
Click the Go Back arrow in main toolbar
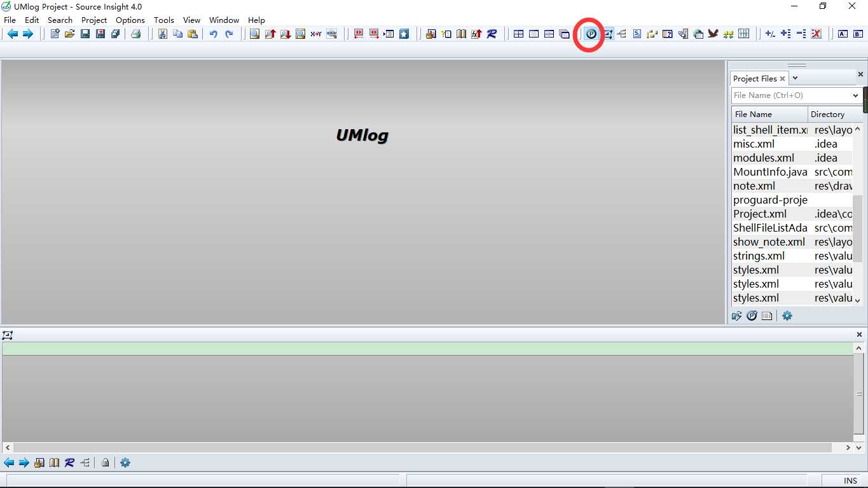click(x=12, y=34)
